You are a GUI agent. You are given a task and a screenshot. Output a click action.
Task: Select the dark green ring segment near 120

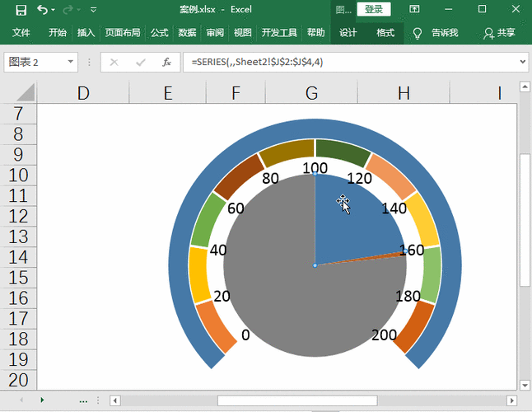point(342,152)
